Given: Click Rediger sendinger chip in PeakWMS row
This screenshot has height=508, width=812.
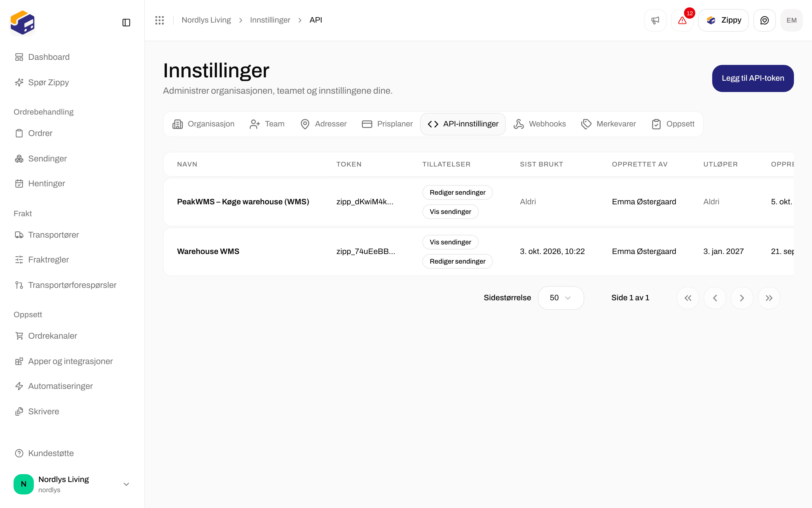Looking at the screenshot, I should [x=457, y=192].
